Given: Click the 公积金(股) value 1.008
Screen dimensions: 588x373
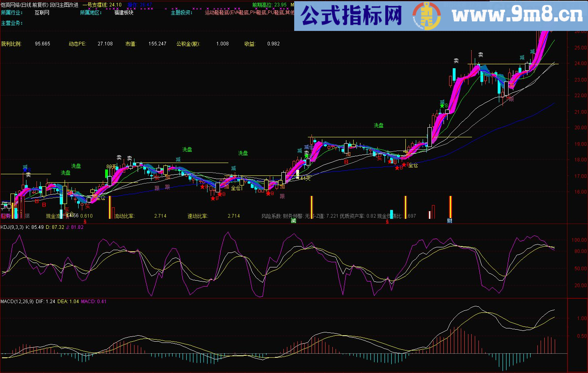Looking at the screenshot, I should [222, 44].
